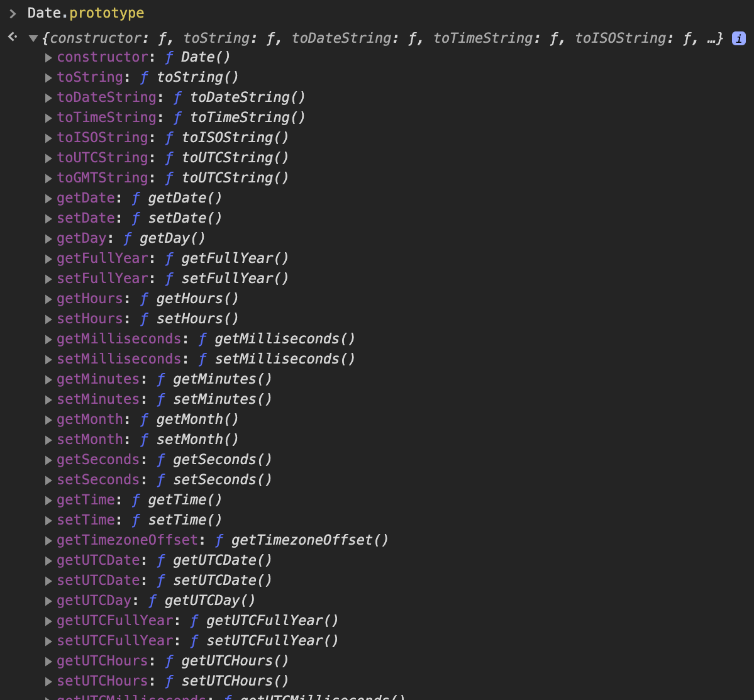Click the setUTCFullYear property name
Viewport: 754px width, 700px height.
tap(114, 641)
